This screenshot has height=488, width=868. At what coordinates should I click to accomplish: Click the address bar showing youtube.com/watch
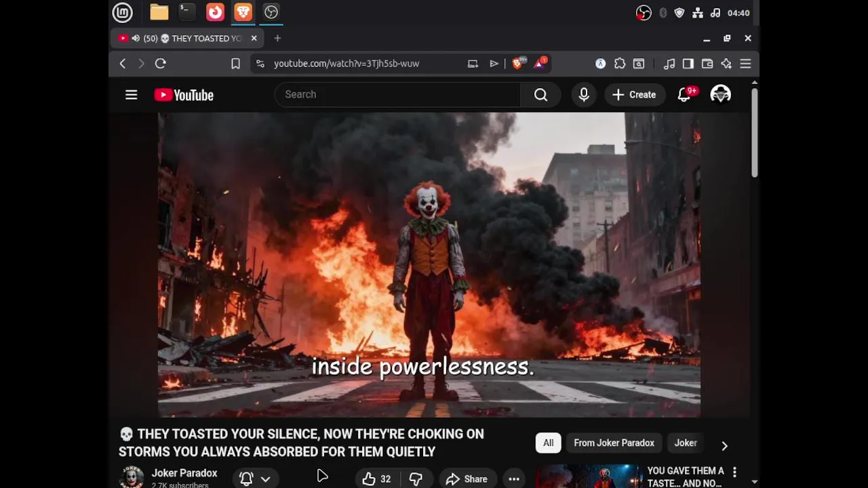(x=347, y=64)
